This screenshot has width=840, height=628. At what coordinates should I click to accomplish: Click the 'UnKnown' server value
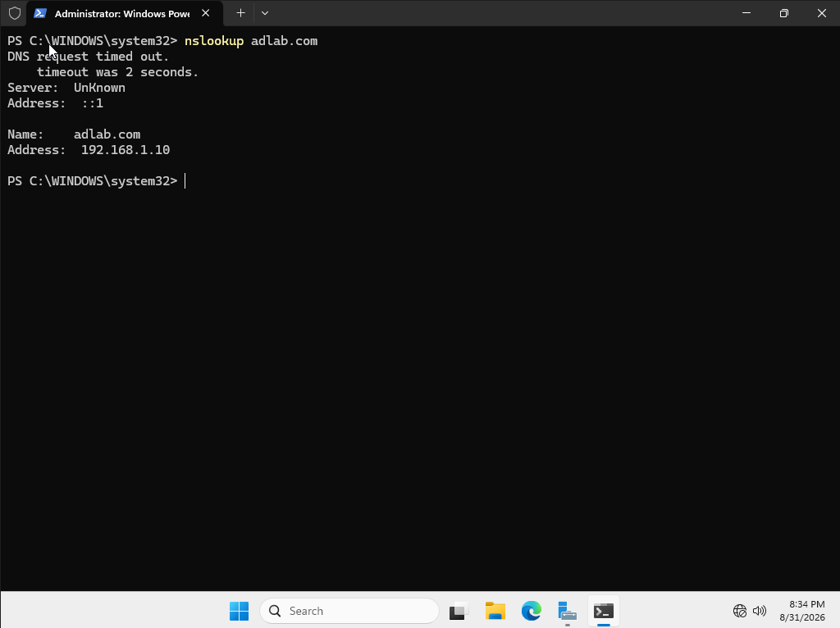coord(99,88)
